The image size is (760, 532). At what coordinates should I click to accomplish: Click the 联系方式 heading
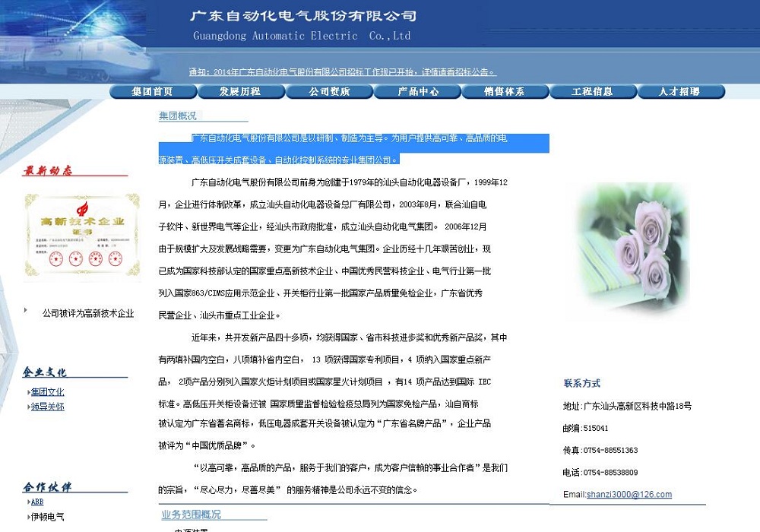click(581, 383)
